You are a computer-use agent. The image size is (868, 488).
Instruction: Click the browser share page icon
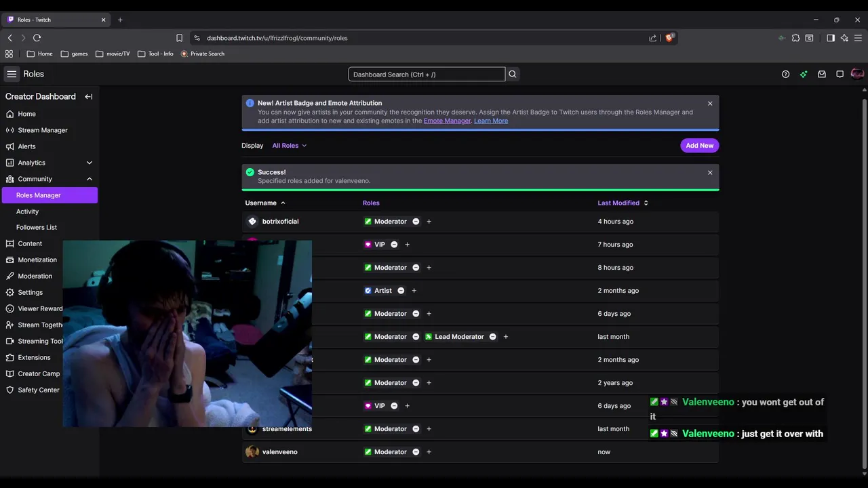click(652, 38)
